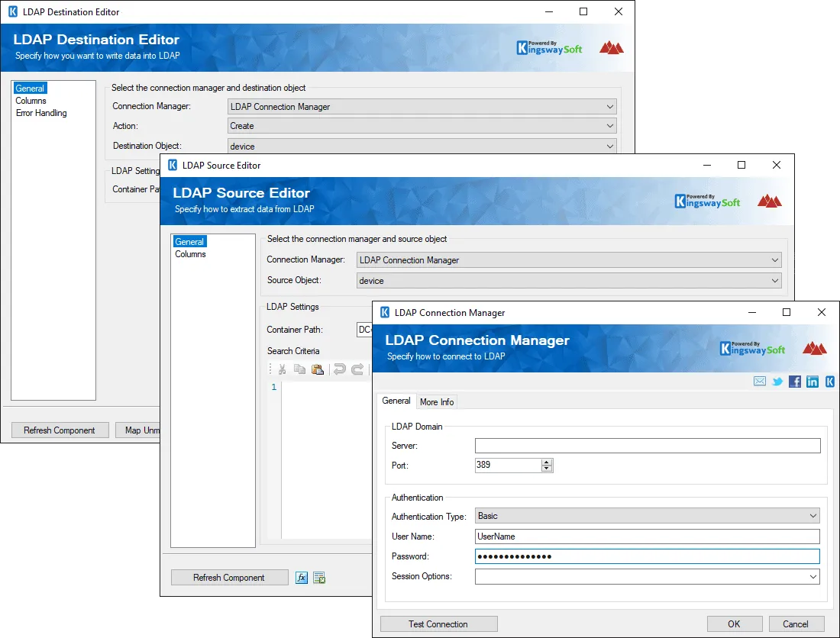Click red mountain logo in Source Editor header

pos(769,201)
